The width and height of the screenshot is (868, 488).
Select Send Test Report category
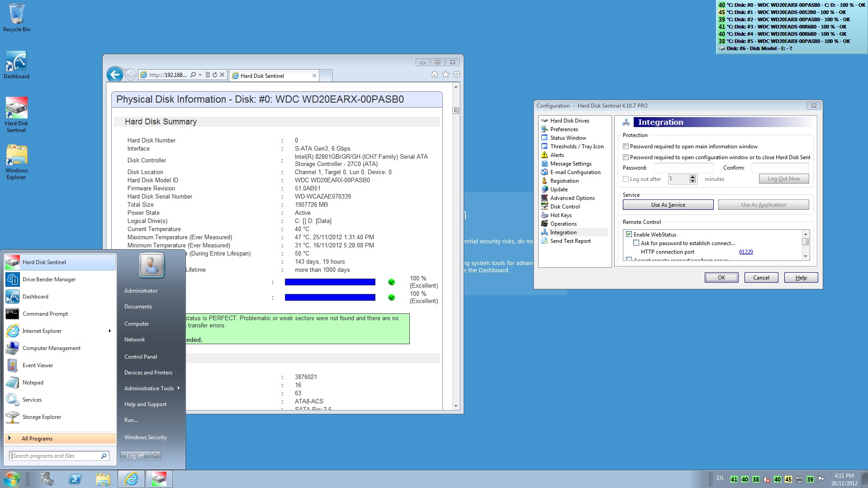click(x=570, y=241)
